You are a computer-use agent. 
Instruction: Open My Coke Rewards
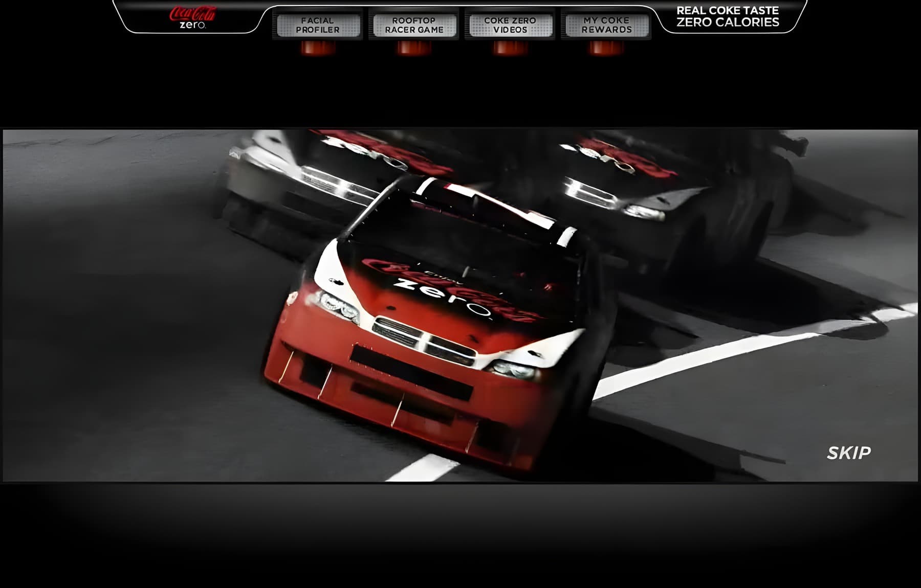[606, 25]
